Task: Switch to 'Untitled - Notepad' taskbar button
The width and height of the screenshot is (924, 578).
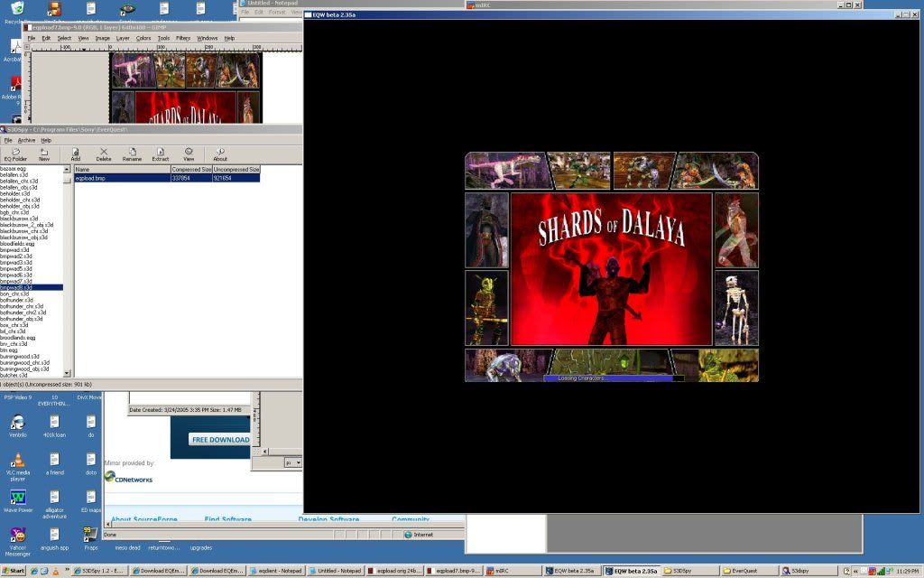Action: (x=336, y=571)
